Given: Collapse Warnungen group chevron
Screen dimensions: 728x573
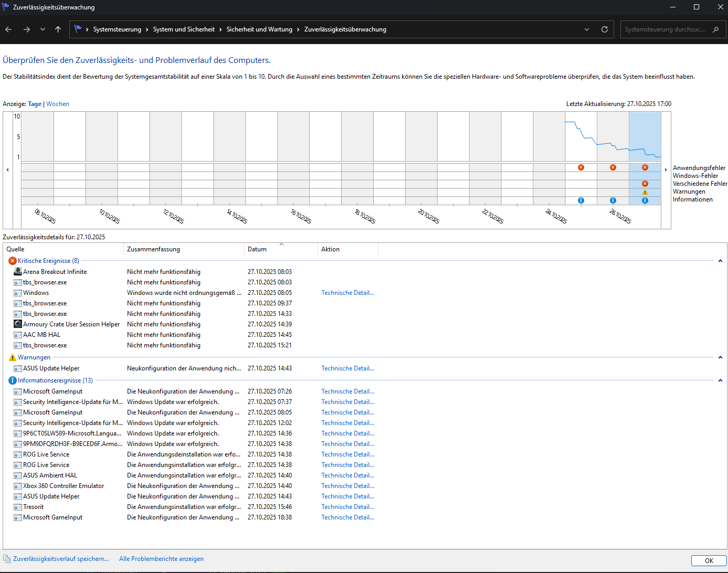Looking at the screenshot, I should pos(720,357).
